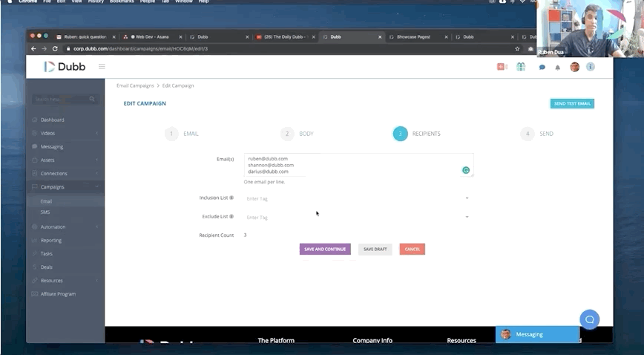Expand the Automation sidebar item
The width and height of the screenshot is (644, 355).
point(65,227)
